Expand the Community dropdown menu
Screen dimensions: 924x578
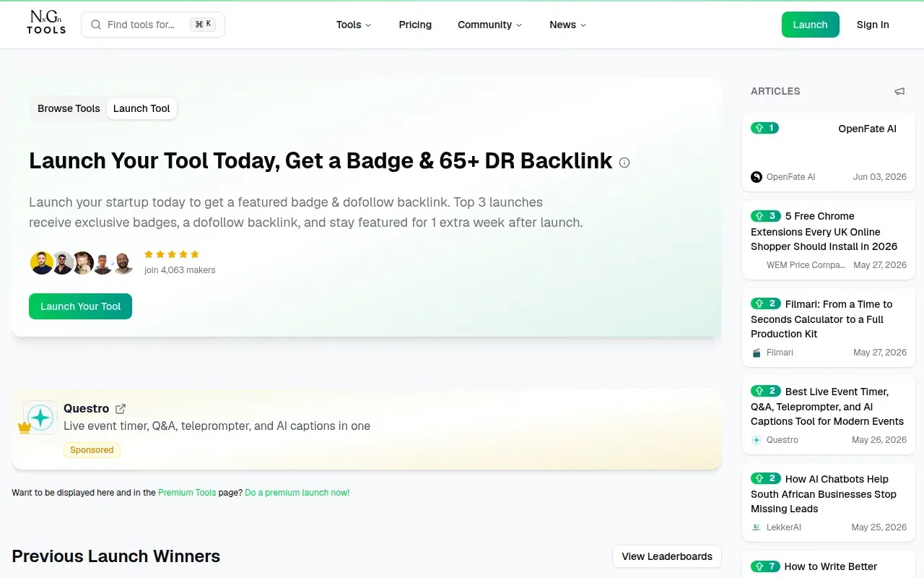coord(489,25)
